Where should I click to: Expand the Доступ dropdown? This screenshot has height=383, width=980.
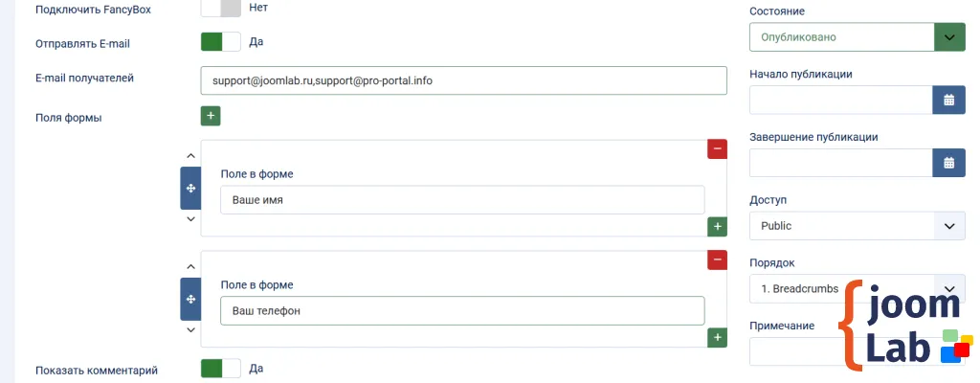[857, 226]
